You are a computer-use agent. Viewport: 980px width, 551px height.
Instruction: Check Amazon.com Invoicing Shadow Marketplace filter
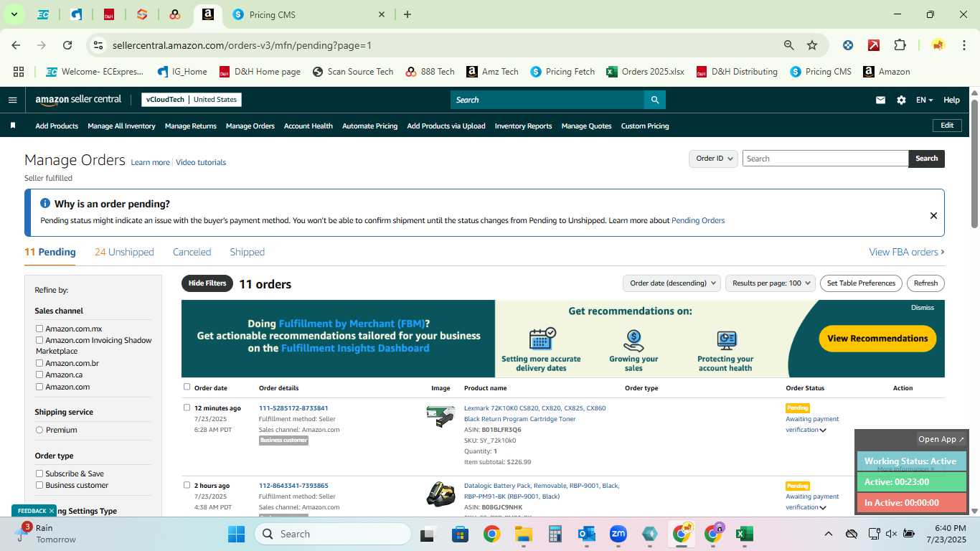[x=39, y=340]
